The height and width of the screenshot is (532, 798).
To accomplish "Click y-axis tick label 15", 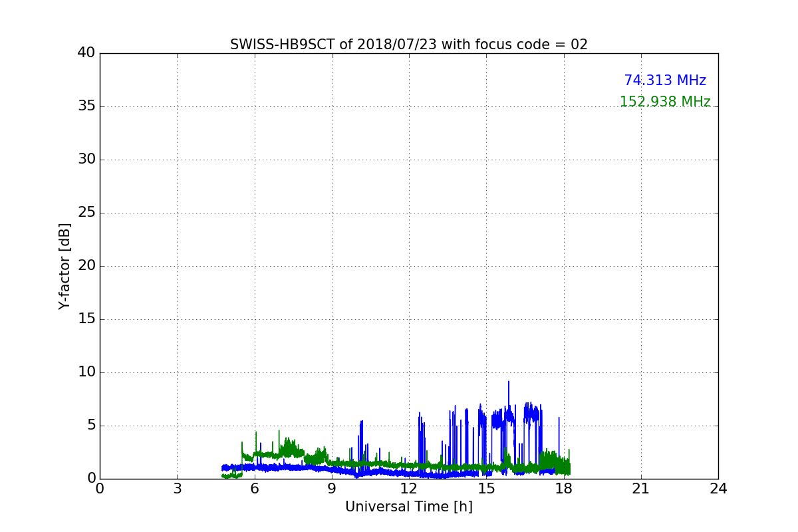I will 86,319.
